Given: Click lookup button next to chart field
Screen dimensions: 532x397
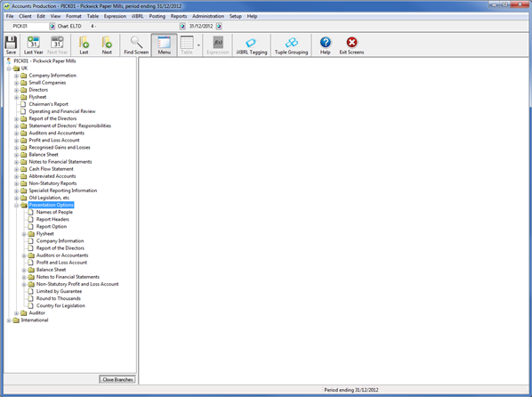Looking at the screenshot, I should pyautogui.click(x=182, y=26).
